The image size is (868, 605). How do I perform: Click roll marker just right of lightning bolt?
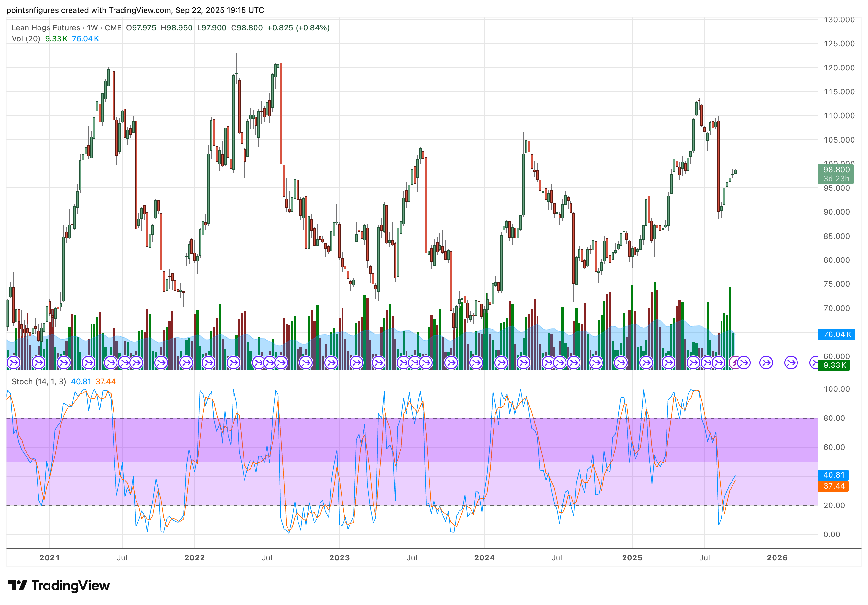tap(743, 363)
